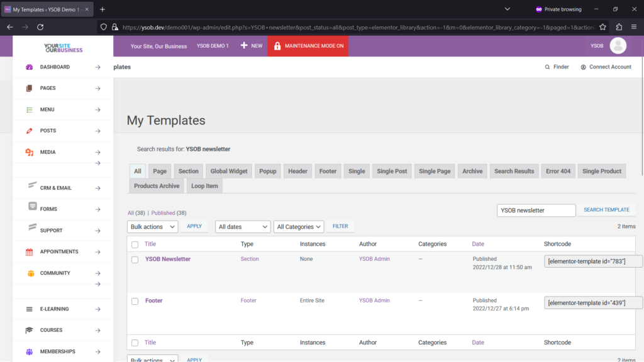Open the browser tabs list chevron
The height and width of the screenshot is (362, 644).
click(x=508, y=9)
